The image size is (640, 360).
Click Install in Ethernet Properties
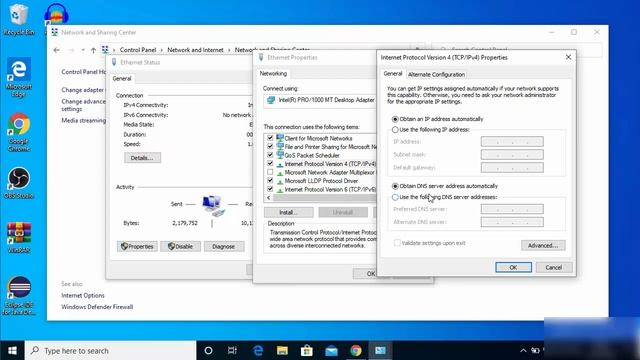[x=289, y=212]
